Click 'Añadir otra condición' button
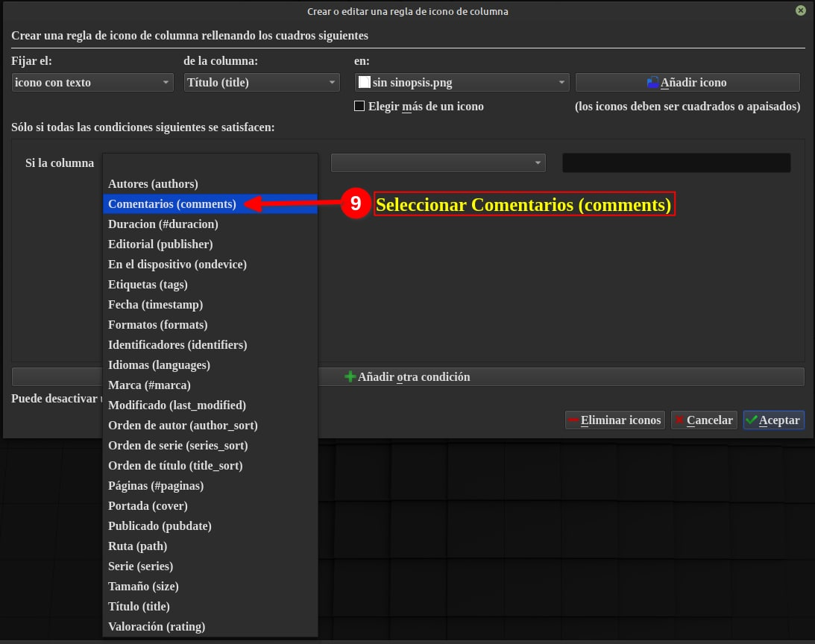This screenshot has width=815, height=644. tap(413, 377)
